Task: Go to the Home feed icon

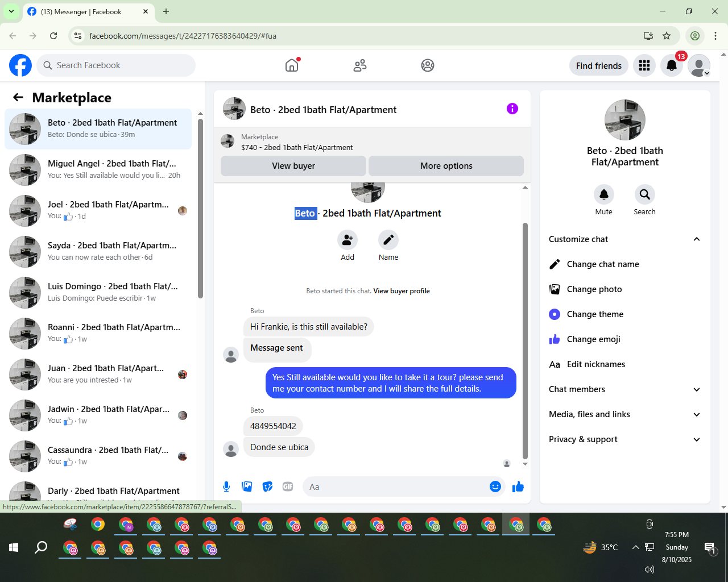Action: click(x=292, y=65)
